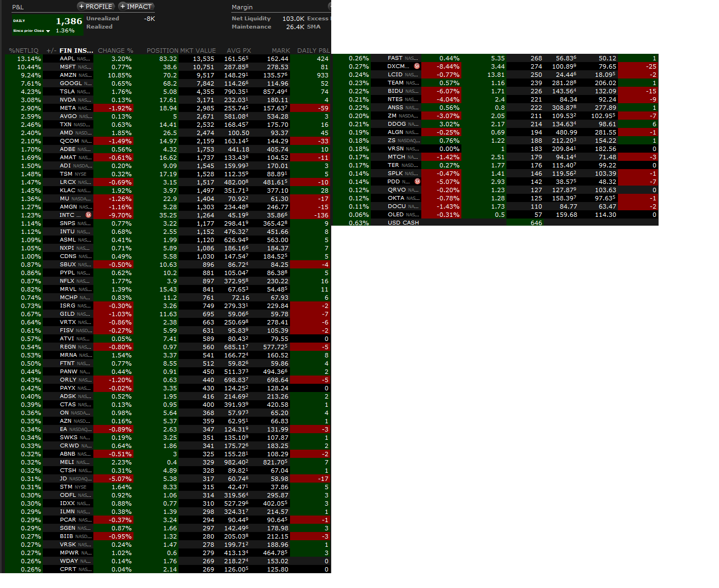719x588 pixels.
Task: Select the NFLX row ticker
Action: tap(67, 281)
